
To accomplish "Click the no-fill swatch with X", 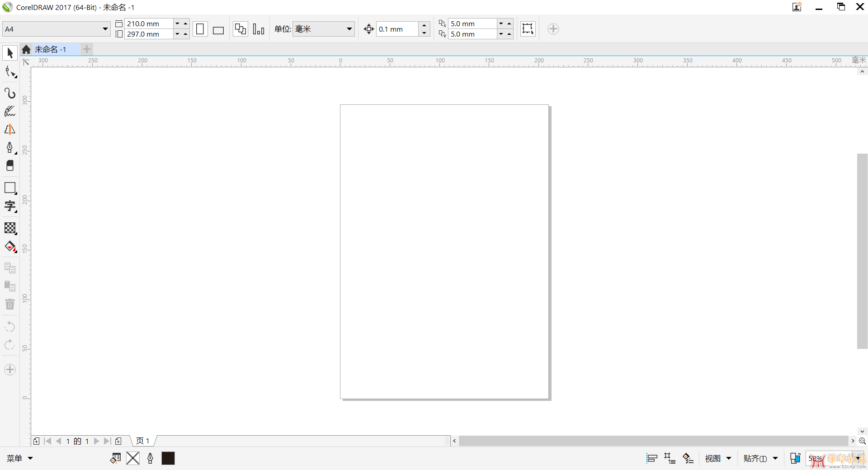I will pos(133,458).
